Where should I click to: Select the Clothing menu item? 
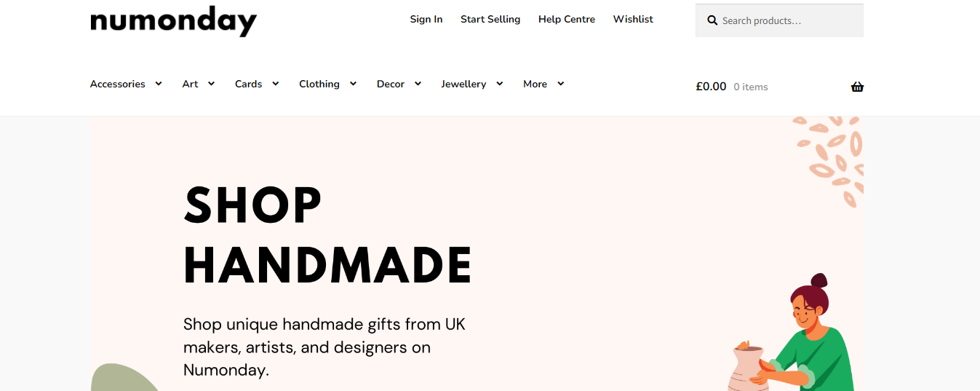click(x=319, y=84)
